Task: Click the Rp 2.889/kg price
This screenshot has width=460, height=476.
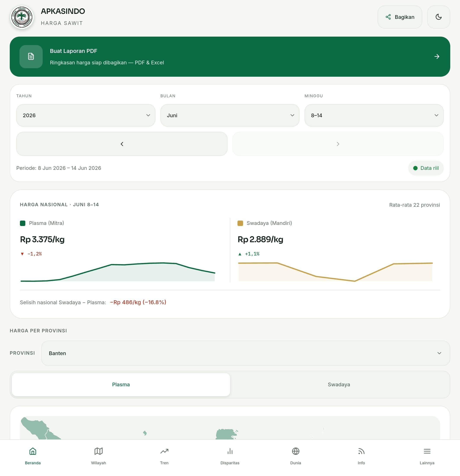Action: 260,239
